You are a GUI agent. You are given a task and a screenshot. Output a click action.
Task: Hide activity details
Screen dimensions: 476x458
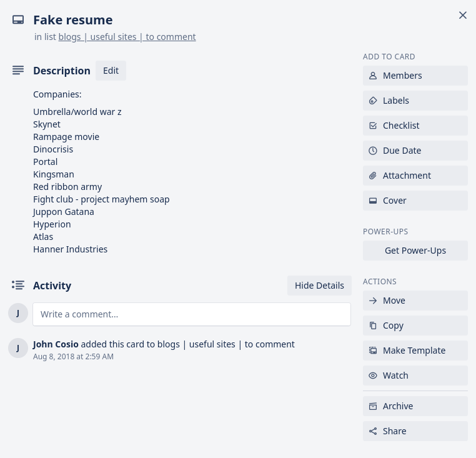pyautogui.click(x=319, y=286)
